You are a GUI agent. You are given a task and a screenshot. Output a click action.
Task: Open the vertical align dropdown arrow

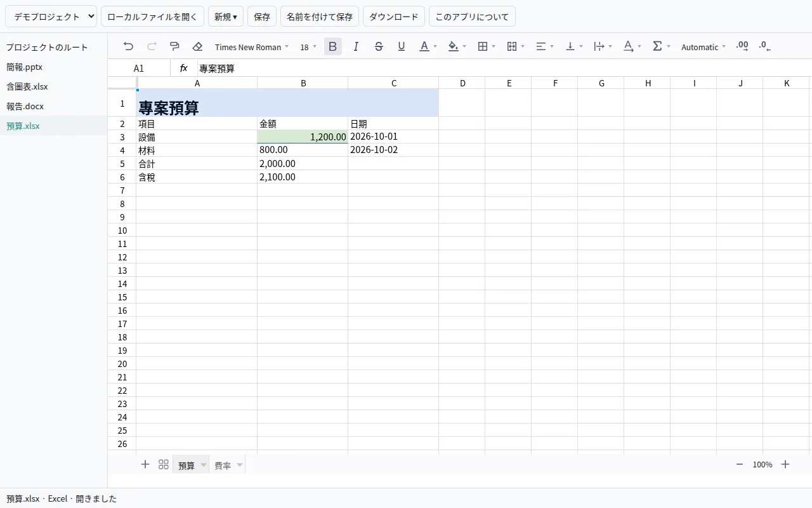point(581,46)
